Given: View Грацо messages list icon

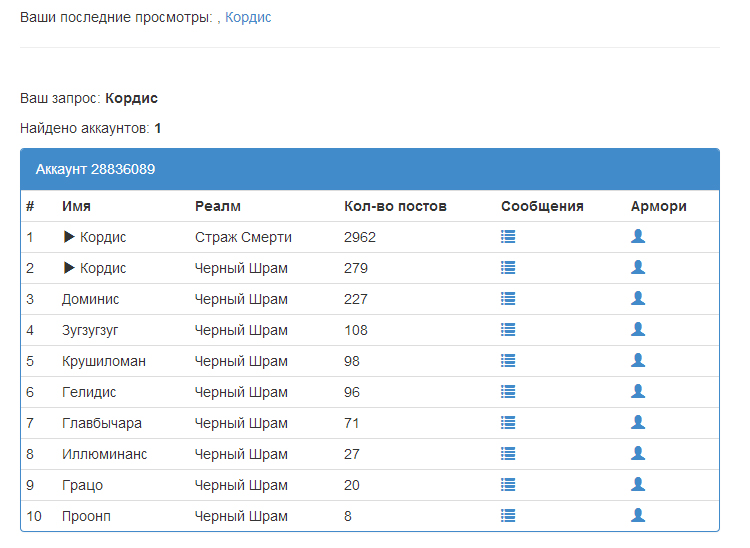Looking at the screenshot, I should 508,485.
